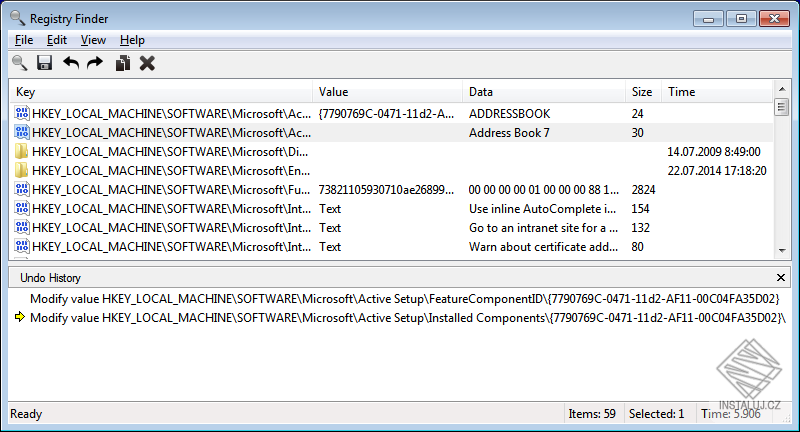Click value icon of Go to an intranet site row

(x=21, y=227)
